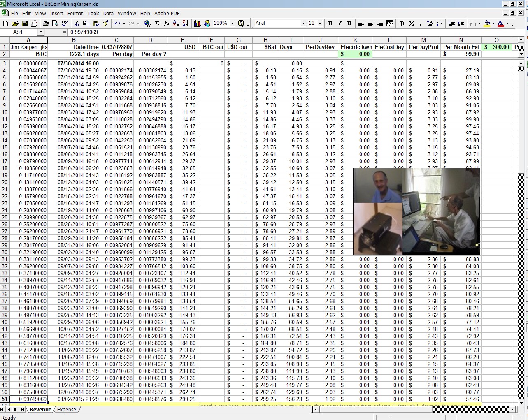Apply percent style formatting
Screen dimensions: 528x420
tap(411, 23)
